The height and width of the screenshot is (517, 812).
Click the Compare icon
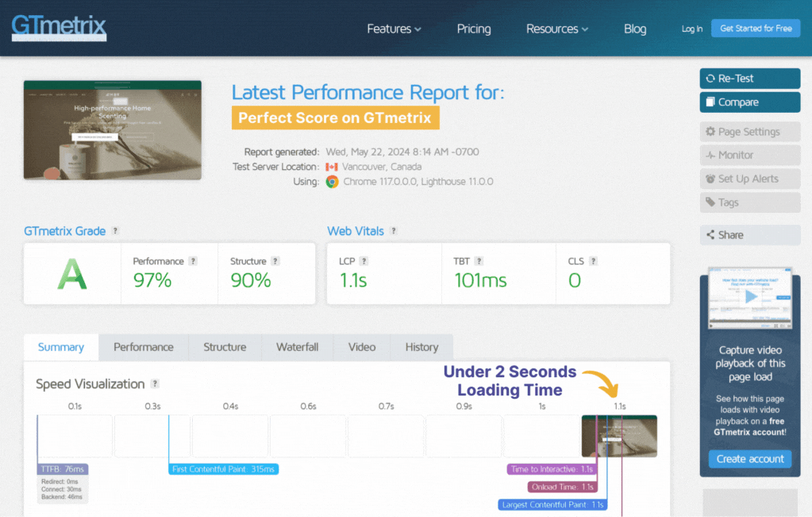tap(710, 102)
